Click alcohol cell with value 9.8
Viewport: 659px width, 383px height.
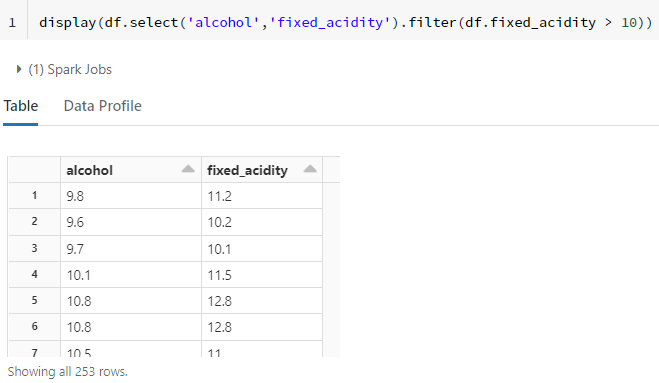tap(131, 196)
